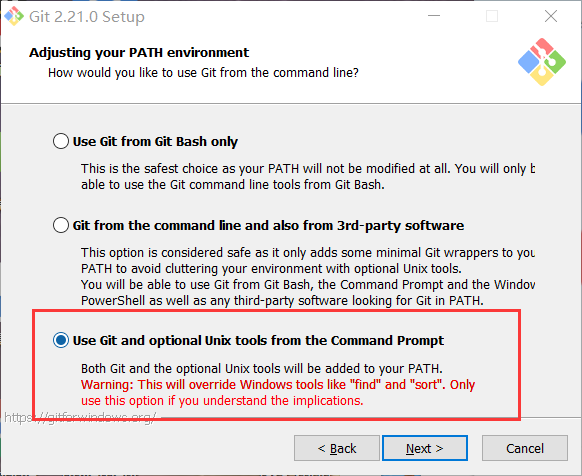Screen dimensions: 582x476
Task: Click the 'Git from the command line and also from 3rd-party software' label
Action: pyautogui.click(x=268, y=225)
